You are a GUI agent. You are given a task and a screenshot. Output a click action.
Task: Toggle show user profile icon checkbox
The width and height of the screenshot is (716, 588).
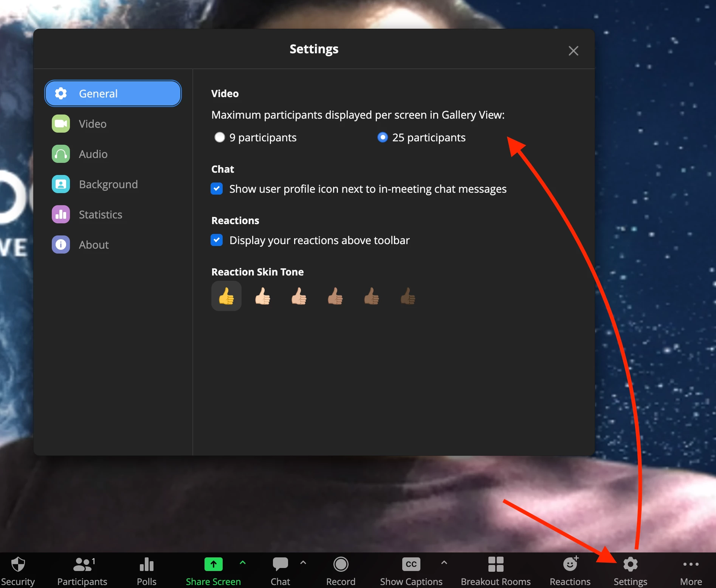(x=217, y=189)
